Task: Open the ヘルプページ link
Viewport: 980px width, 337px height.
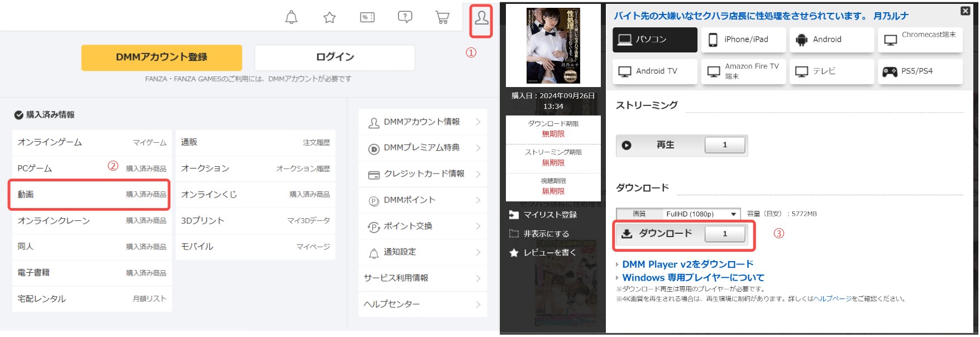Action: (x=833, y=299)
